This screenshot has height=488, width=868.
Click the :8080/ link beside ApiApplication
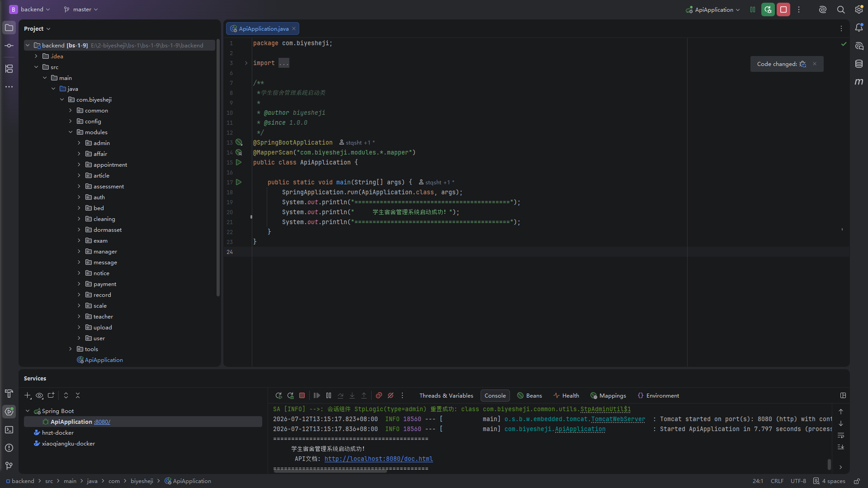[x=102, y=422]
